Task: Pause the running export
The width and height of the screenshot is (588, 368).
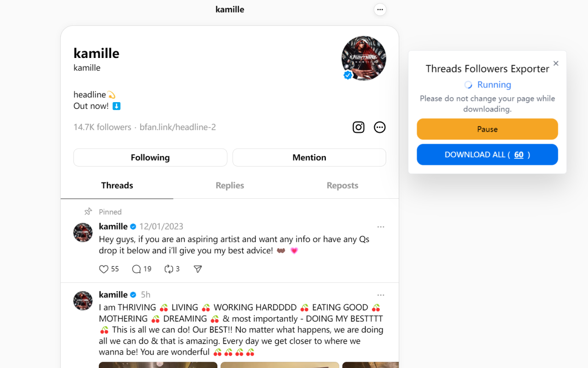Action: tap(487, 129)
